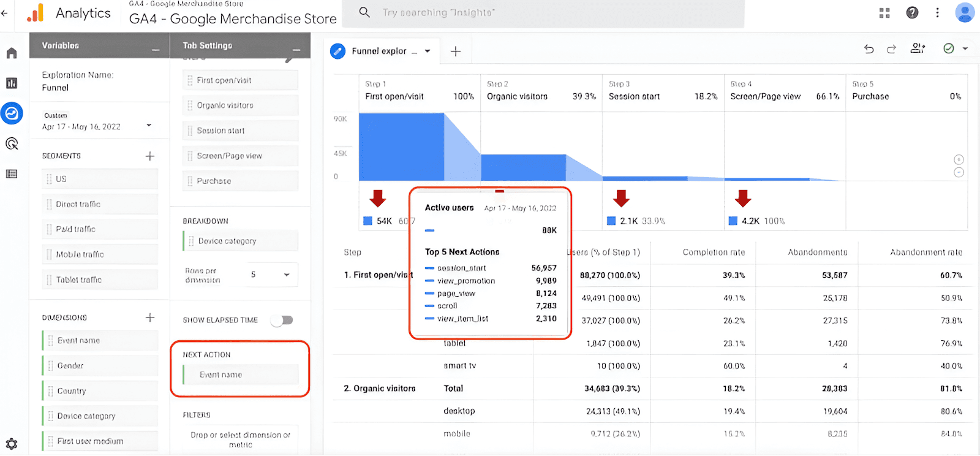Open the Home icon in left sidebar

[12, 53]
